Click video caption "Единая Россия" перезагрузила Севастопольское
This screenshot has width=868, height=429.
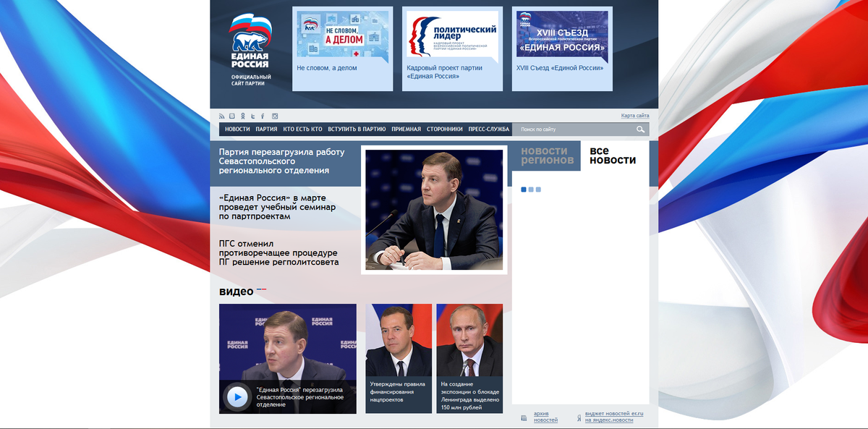pyautogui.click(x=299, y=396)
